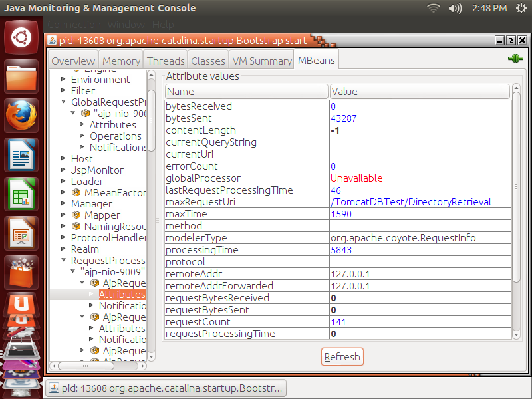This screenshot has width=532, height=399.
Task: Click the Refresh button
Action: tap(342, 356)
